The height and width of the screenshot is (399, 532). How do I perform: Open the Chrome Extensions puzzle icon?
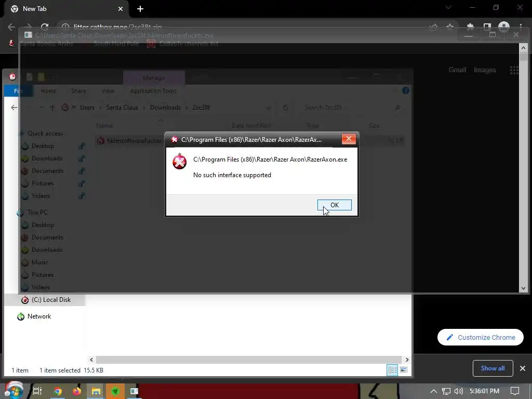click(470, 27)
